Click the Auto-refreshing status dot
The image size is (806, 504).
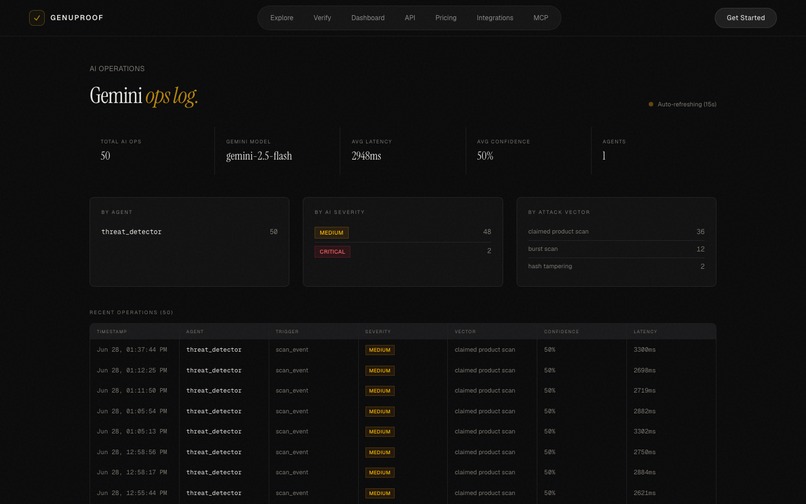pos(651,104)
